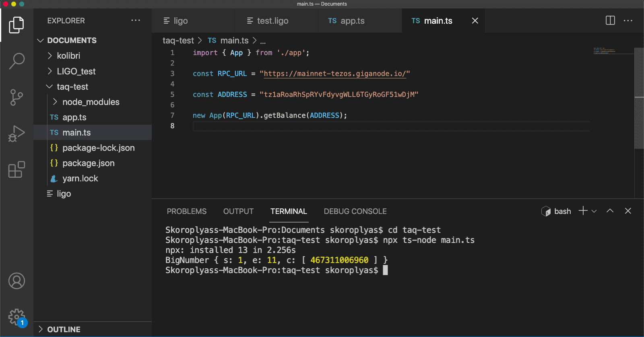The height and width of the screenshot is (337, 644).
Task: Open the Extensions view
Action: tap(17, 170)
